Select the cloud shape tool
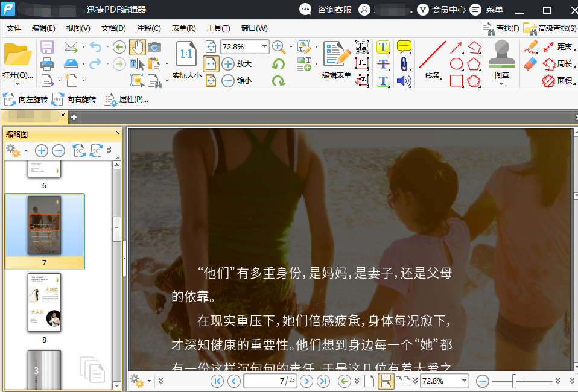This screenshot has height=392, width=578. (x=474, y=81)
